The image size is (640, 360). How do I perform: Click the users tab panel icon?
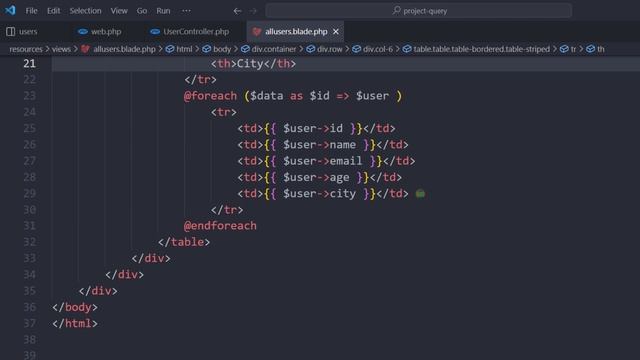[11, 31]
